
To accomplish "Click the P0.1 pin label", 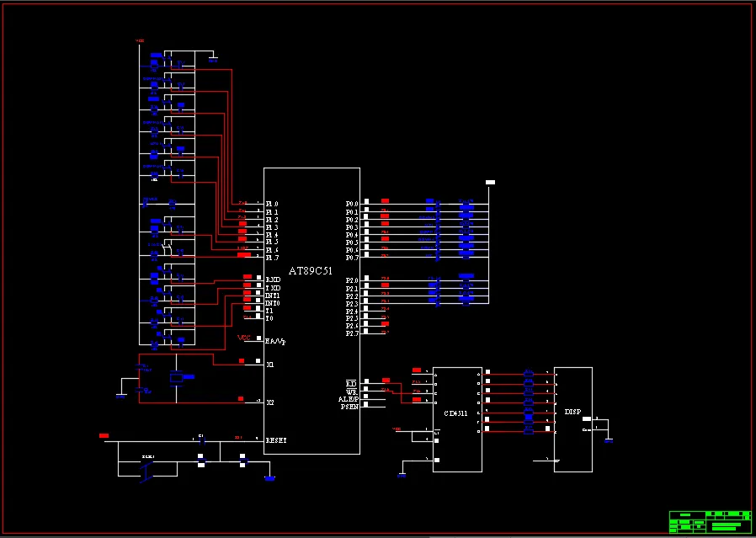I will pos(352,212).
